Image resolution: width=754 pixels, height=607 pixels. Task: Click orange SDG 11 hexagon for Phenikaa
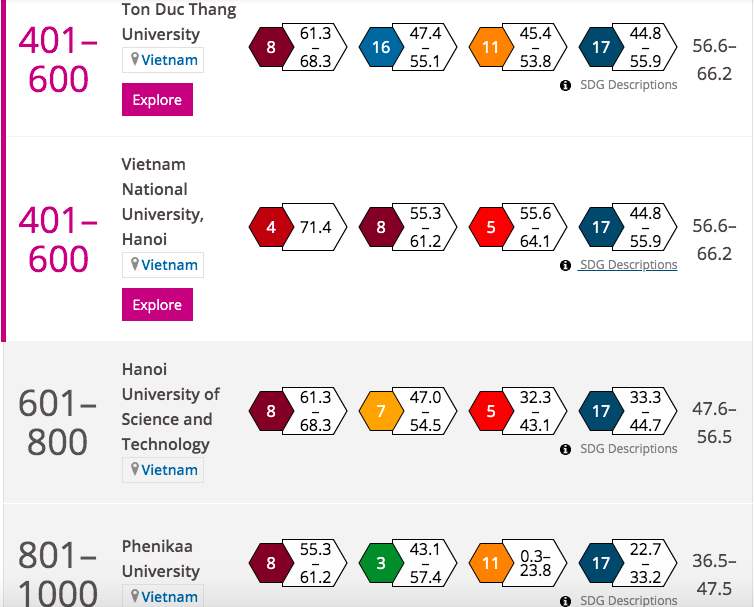pyautogui.click(x=491, y=564)
